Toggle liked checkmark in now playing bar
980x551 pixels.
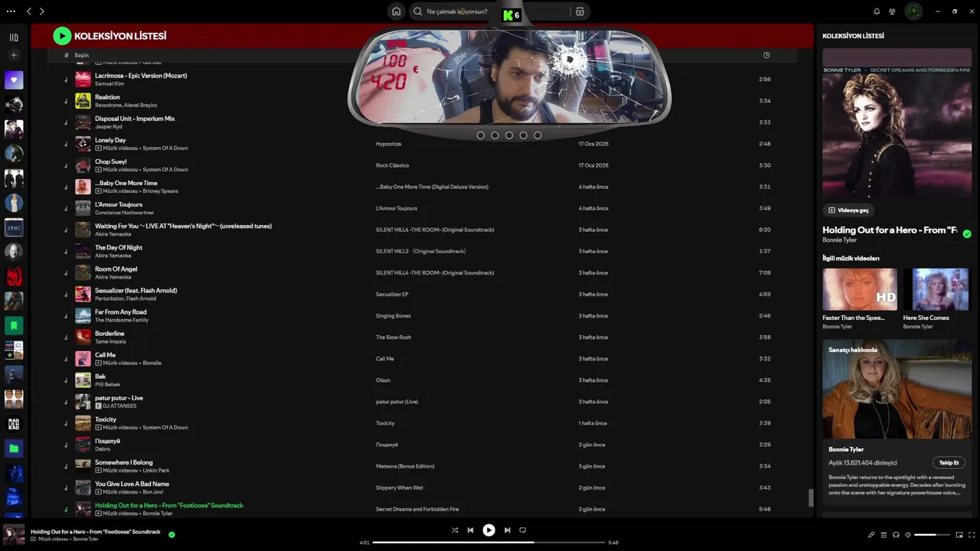pyautogui.click(x=171, y=534)
